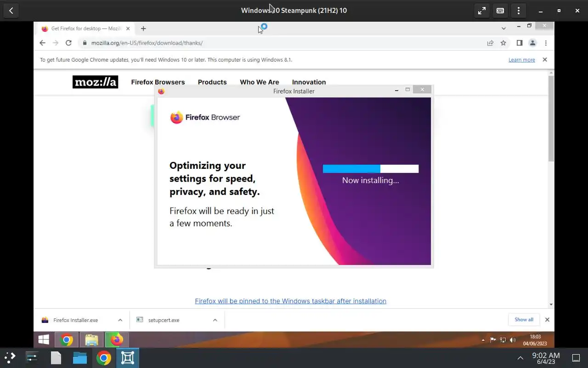The image size is (588, 368).
Task: Open the Firefox Browsers menu
Action: point(158,82)
